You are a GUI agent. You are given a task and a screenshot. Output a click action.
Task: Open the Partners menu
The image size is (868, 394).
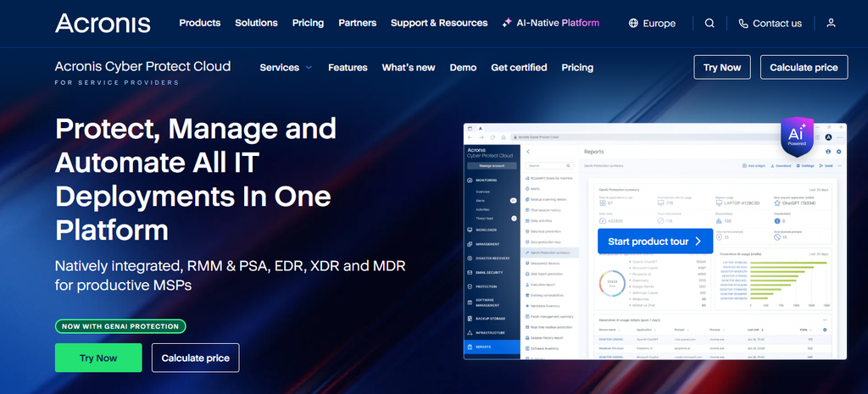(x=358, y=23)
